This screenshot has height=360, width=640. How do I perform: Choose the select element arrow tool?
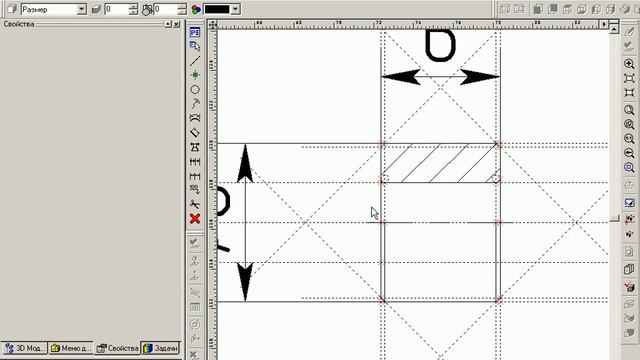click(195, 47)
